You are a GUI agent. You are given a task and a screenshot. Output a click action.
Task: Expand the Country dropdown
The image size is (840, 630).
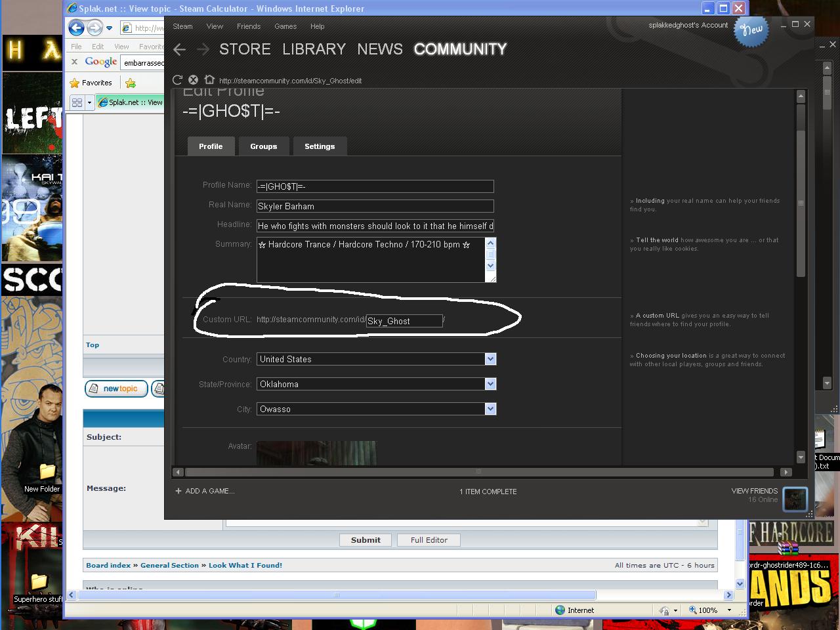click(490, 359)
